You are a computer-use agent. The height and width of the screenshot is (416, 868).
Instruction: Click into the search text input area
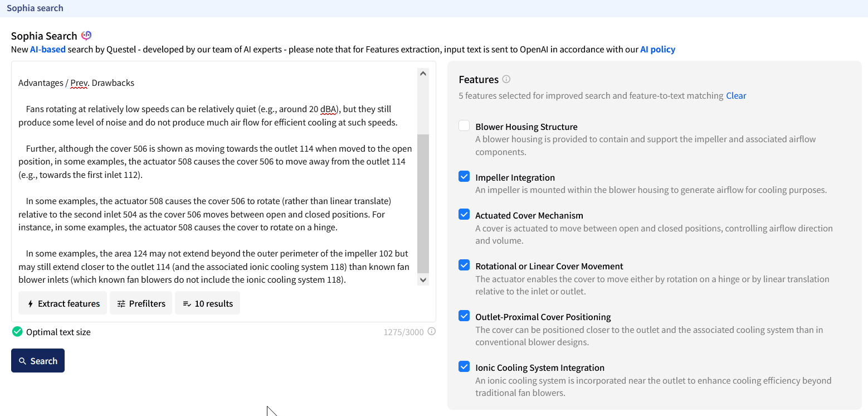point(217,176)
